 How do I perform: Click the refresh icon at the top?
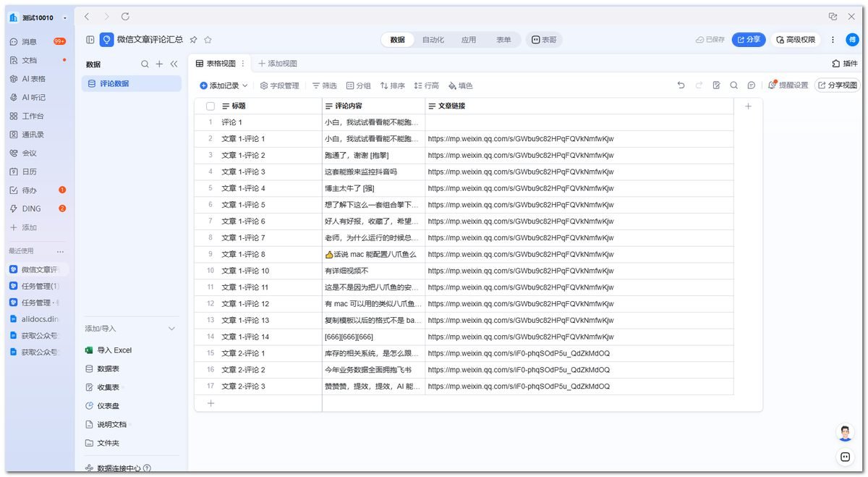click(125, 17)
